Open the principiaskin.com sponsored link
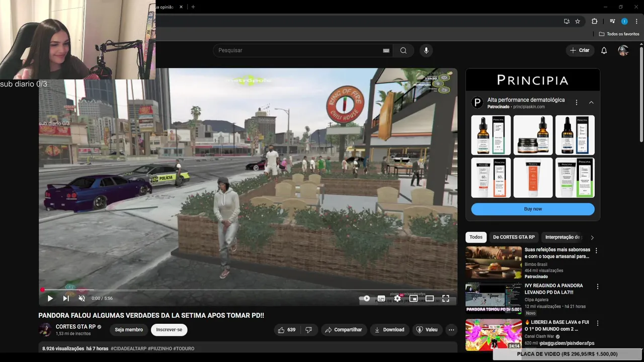 point(529,107)
